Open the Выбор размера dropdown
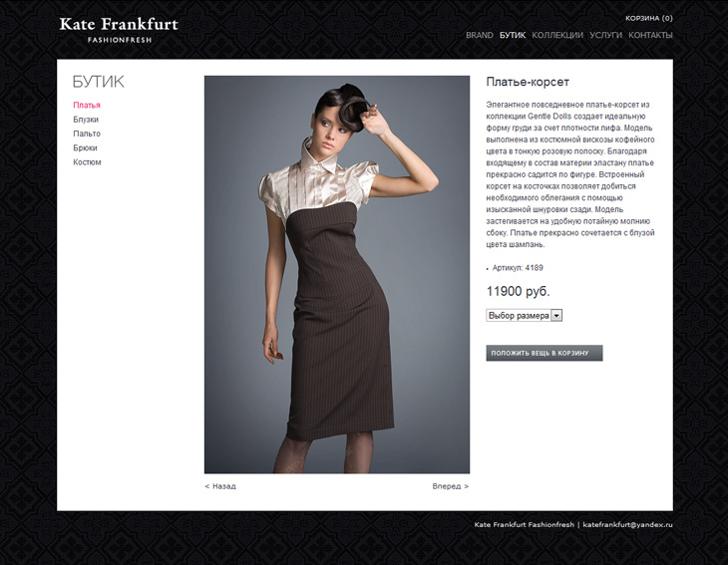Image resolution: width=728 pixels, height=565 pixels. pos(525,316)
